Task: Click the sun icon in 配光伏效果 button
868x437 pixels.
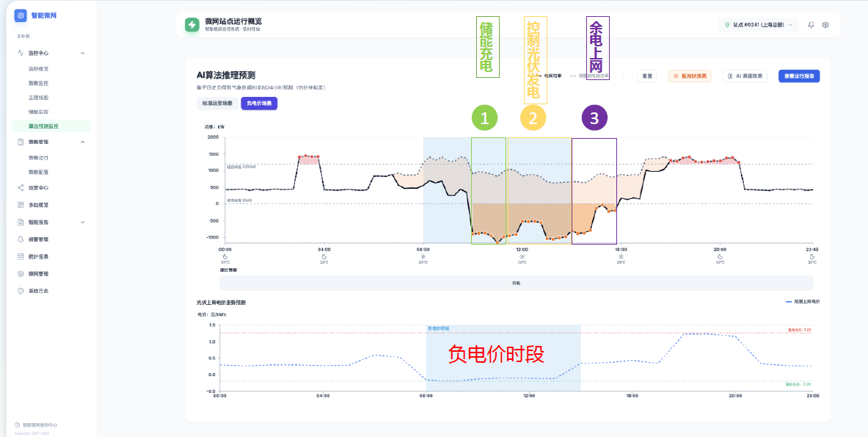Action: click(x=675, y=76)
